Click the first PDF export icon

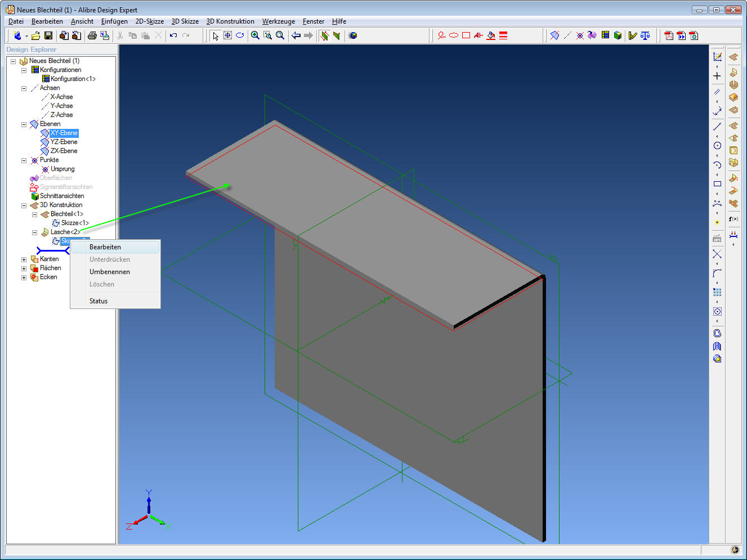(669, 35)
